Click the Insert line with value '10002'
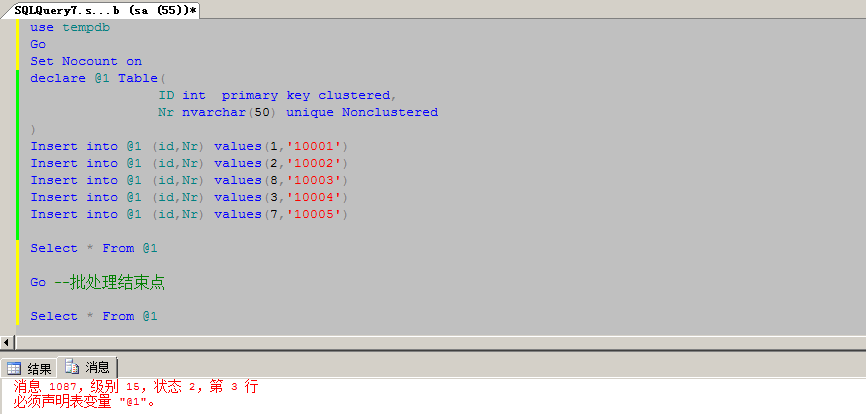This screenshot has height=414, width=866. click(188, 163)
